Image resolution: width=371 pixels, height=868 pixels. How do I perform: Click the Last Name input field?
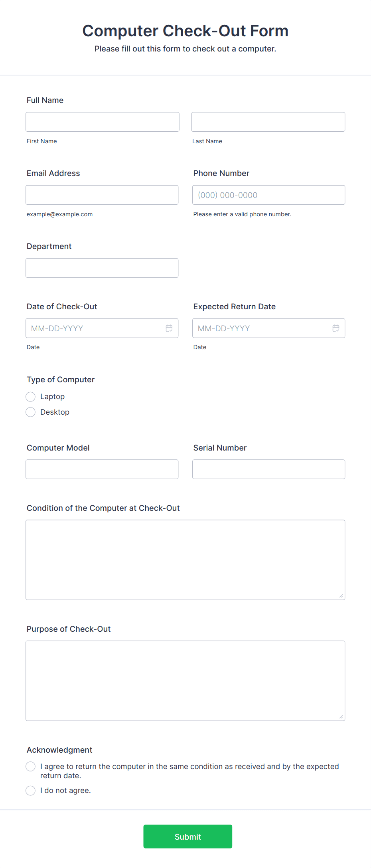(x=268, y=122)
